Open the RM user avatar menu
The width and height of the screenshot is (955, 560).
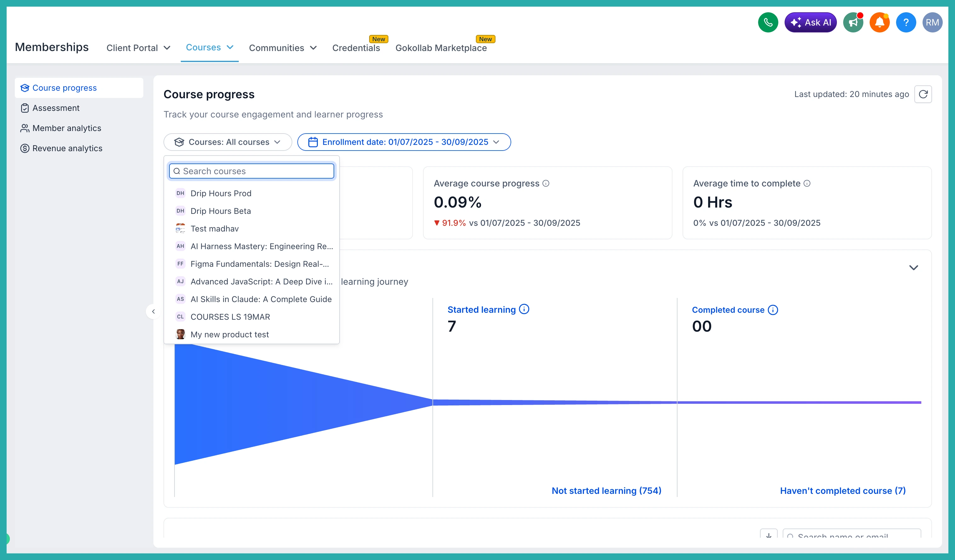[x=932, y=22]
